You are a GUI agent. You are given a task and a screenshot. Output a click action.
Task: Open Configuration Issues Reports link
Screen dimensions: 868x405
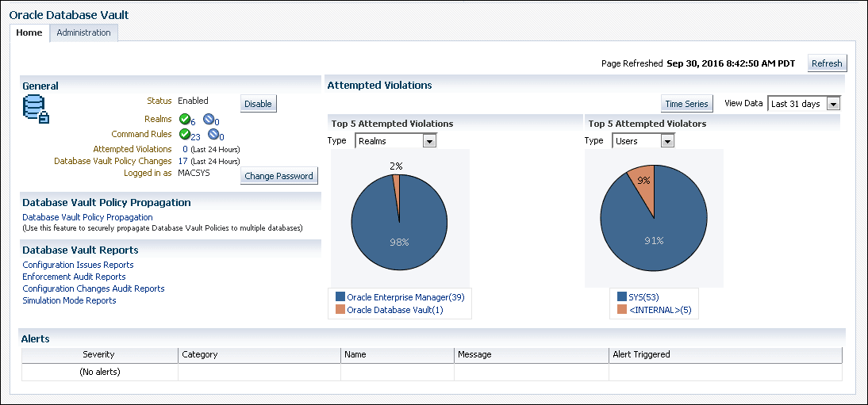[78, 265]
